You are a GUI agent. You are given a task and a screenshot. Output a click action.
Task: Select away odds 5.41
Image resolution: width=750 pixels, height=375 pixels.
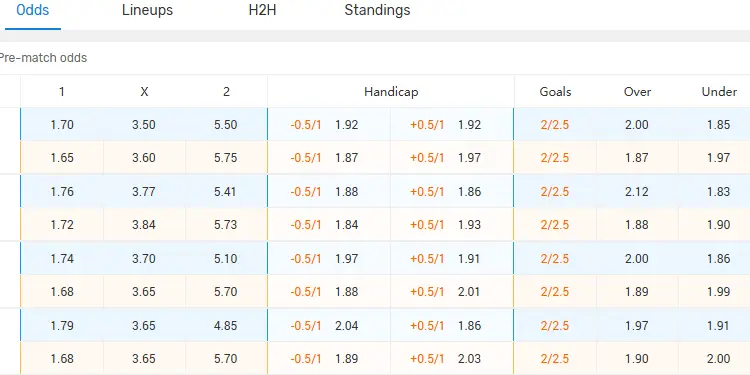226,192
